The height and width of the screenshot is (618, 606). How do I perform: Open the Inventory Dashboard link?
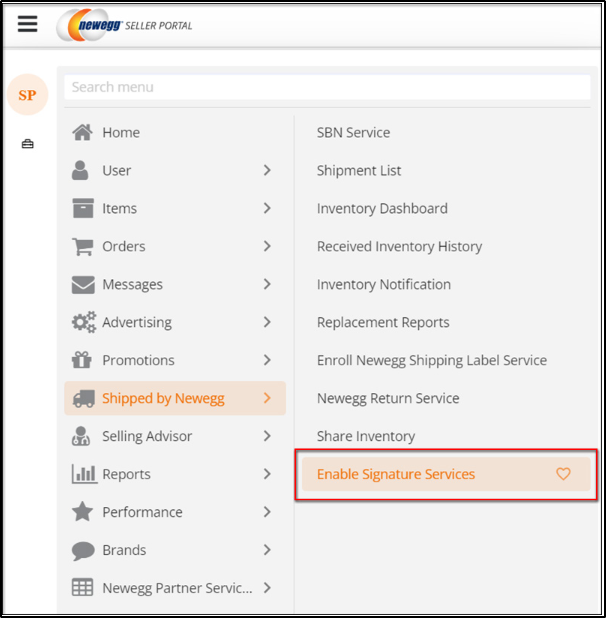tap(382, 208)
